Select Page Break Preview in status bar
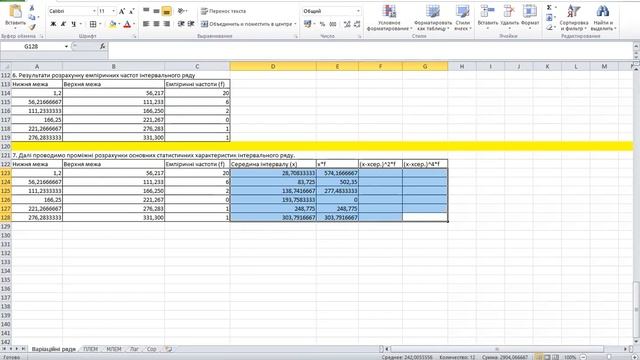 tap(556, 357)
